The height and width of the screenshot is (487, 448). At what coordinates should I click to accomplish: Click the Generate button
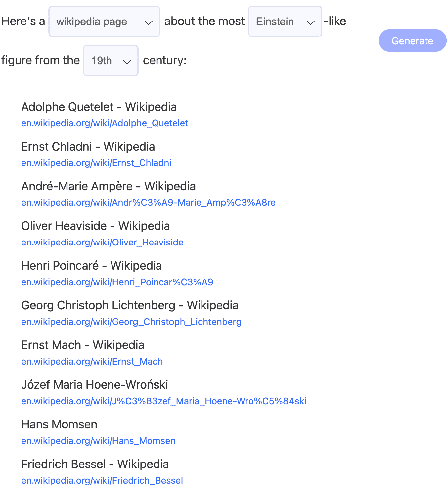click(x=412, y=41)
